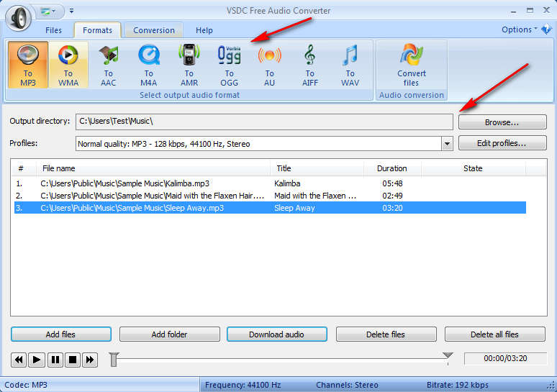Maximize the VSDC Free Audio Converter window
557x392 pixels.
pyautogui.click(x=530, y=10)
